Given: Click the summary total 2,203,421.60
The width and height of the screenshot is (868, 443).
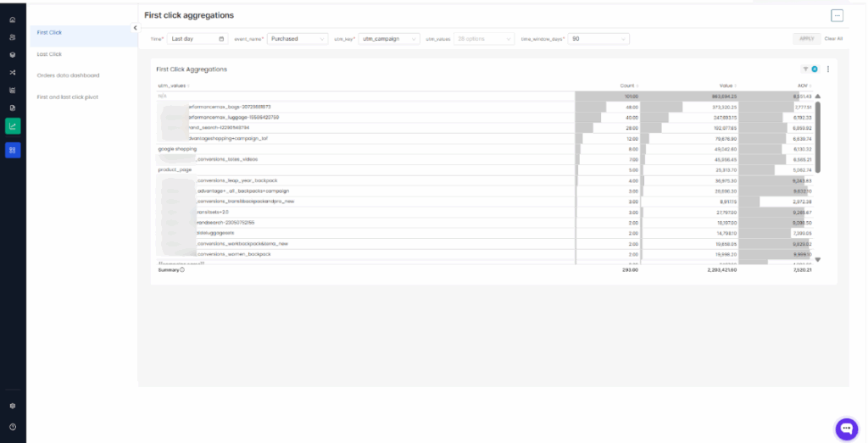Looking at the screenshot, I should point(722,270).
